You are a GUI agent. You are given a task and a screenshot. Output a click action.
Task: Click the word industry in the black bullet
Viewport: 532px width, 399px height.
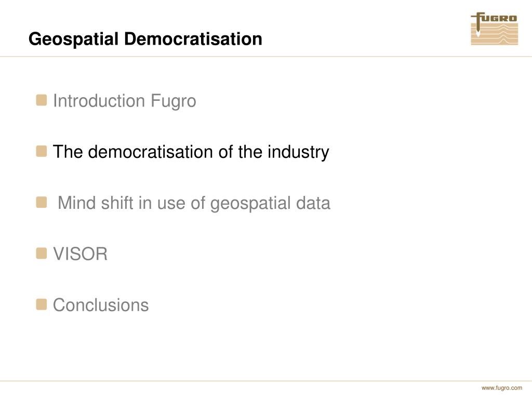(x=298, y=152)
